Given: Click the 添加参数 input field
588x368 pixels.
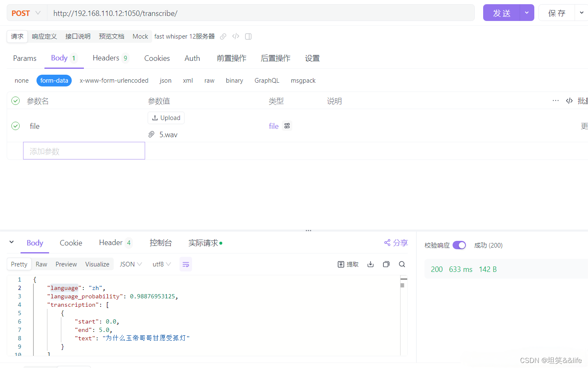Looking at the screenshot, I should (84, 151).
